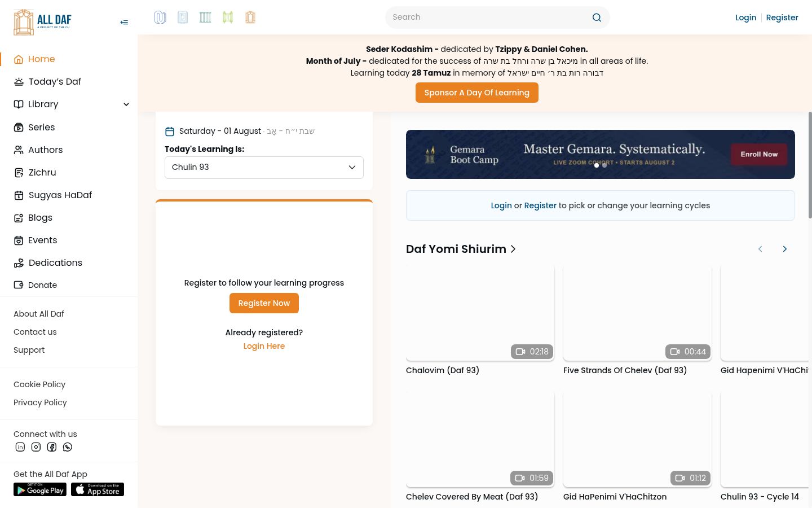Open the Chelev Covered By Meat thumbnail
The width and height of the screenshot is (812, 508).
[x=480, y=439]
